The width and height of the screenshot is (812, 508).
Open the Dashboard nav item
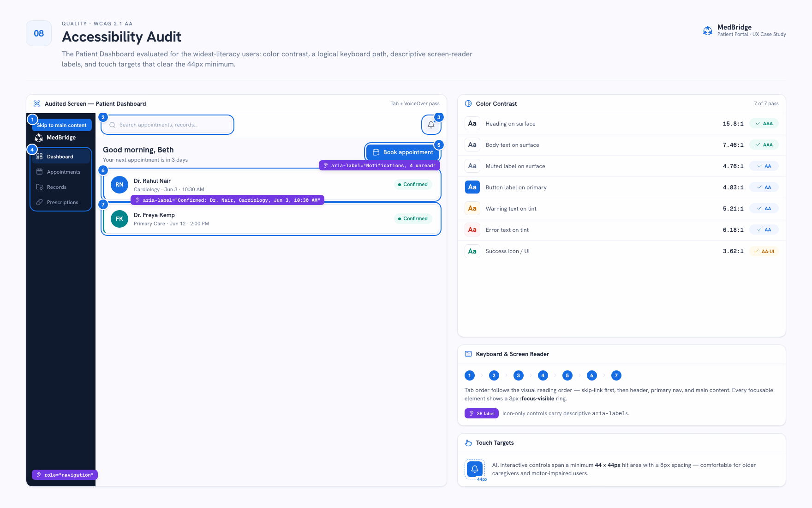pos(61,157)
